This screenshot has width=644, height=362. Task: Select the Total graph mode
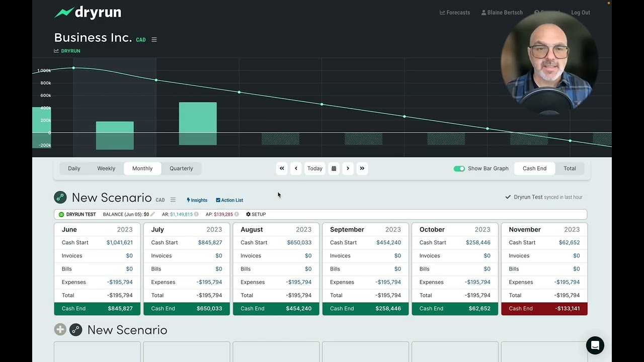[570, 168]
